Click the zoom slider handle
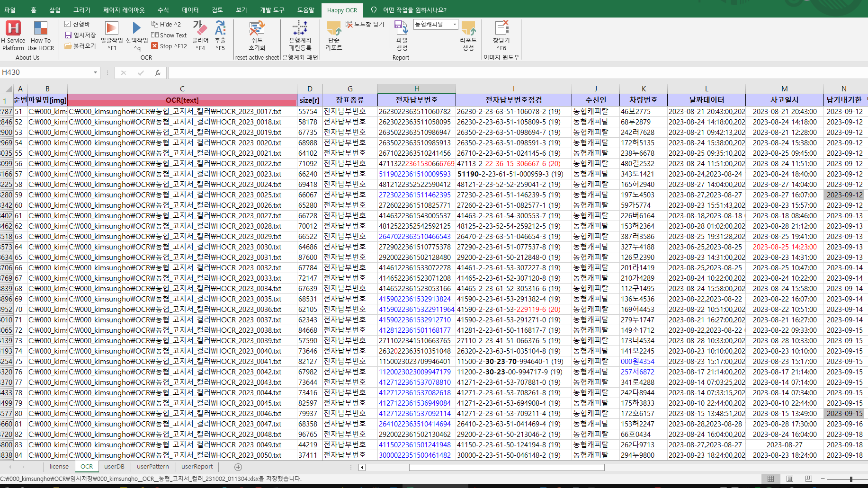Viewport: 868px width, 488px height. pos(851,479)
